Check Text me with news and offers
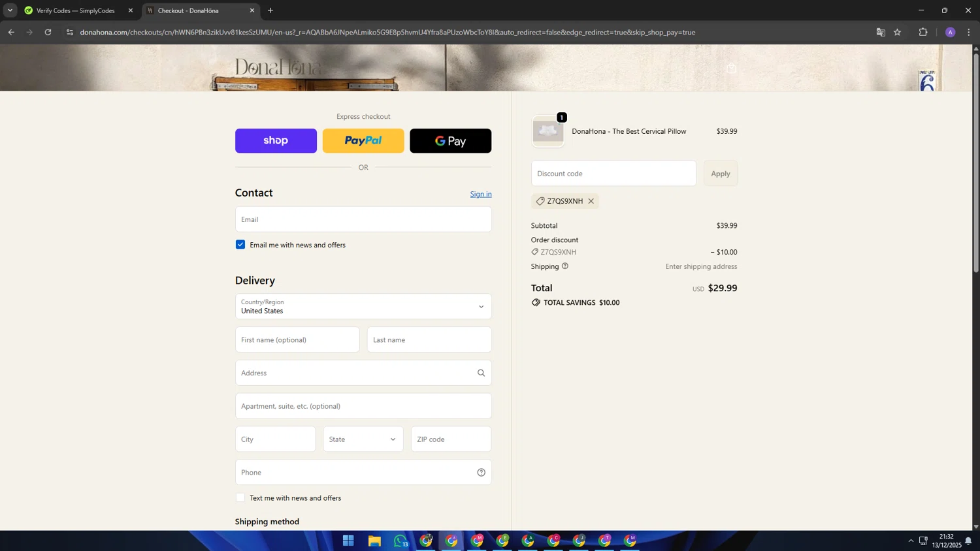Viewport: 980px width, 551px height. (x=240, y=497)
